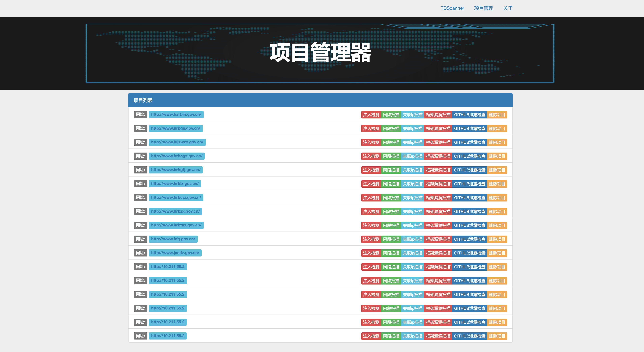Run GITHUB泄露检查 for www.hrbgtj.gov.cn

click(469, 170)
